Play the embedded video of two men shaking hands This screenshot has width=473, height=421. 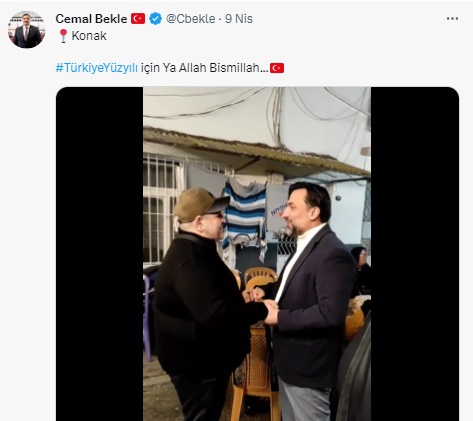pyautogui.click(x=257, y=254)
